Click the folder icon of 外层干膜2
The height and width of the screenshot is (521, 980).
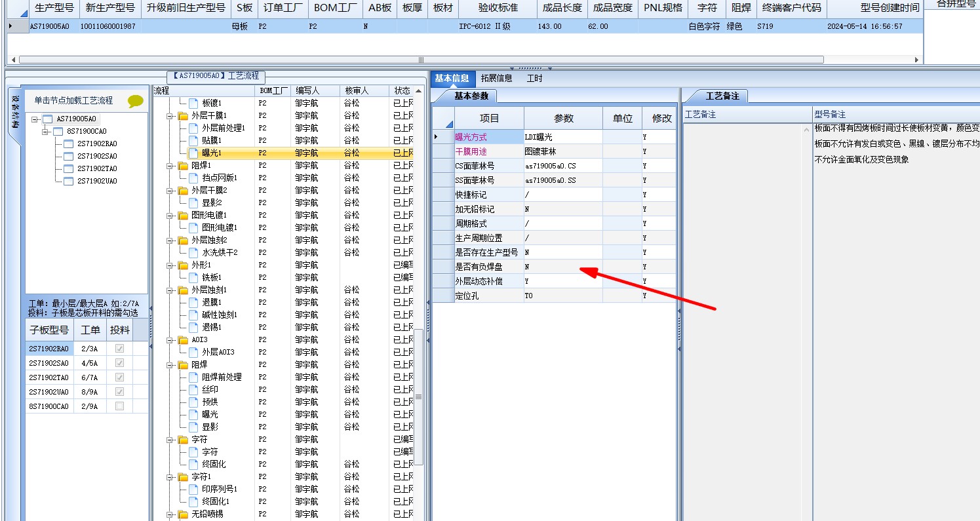(x=183, y=190)
